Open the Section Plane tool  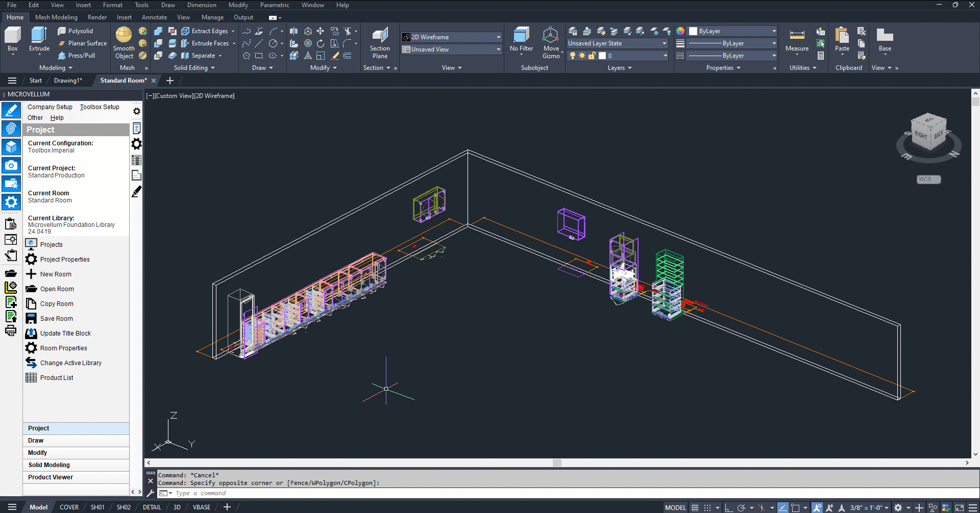(380, 42)
